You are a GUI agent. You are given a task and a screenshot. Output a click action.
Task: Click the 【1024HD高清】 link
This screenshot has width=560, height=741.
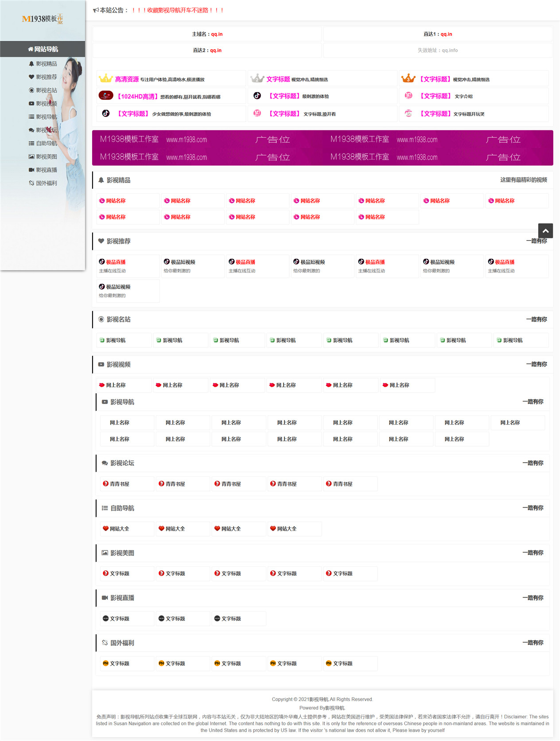pyautogui.click(x=136, y=97)
